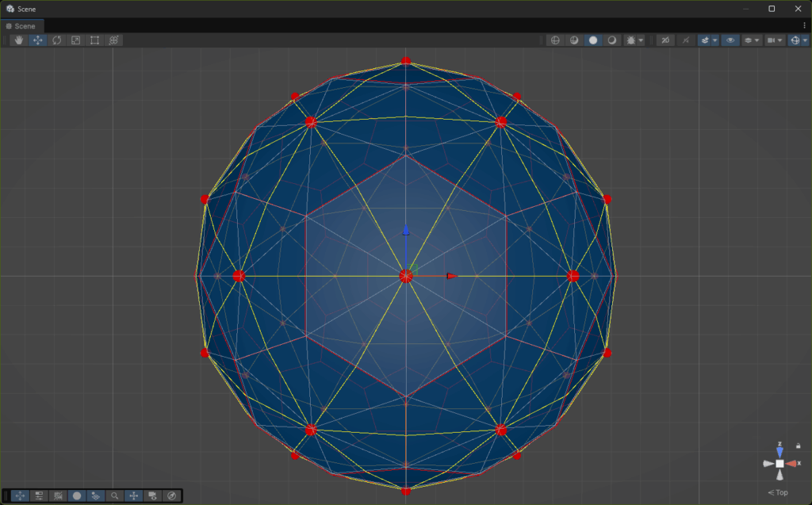Switch to shaded wireframe draw mode
This screenshot has width=812, height=505.
(x=574, y=40)
